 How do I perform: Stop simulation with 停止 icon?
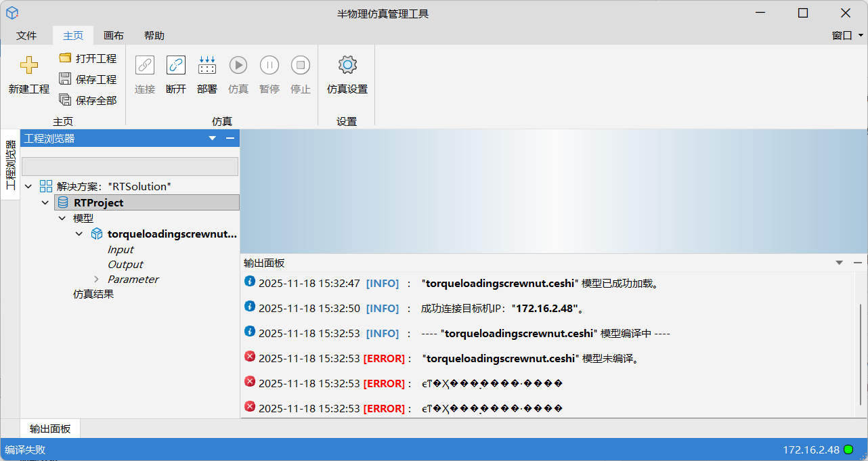(301, 65)
